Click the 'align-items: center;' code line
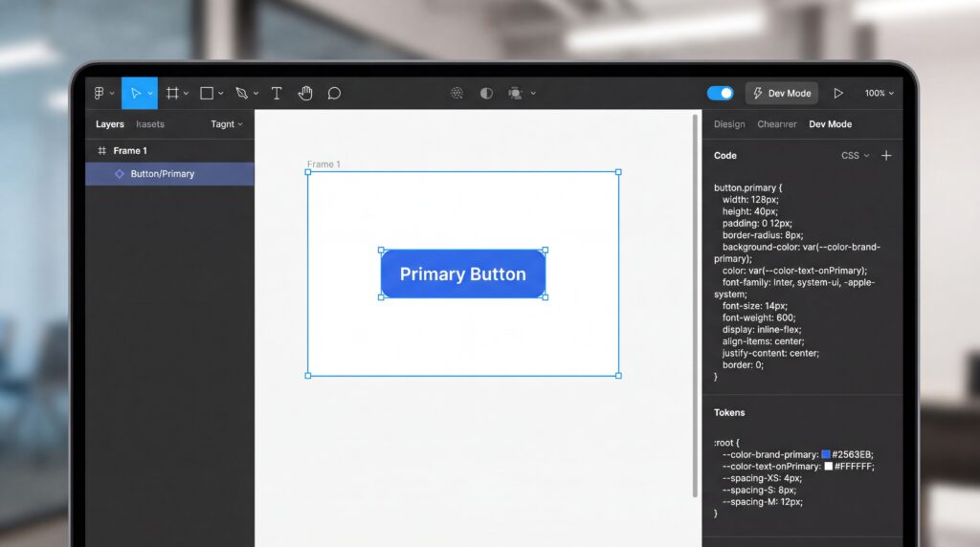The width and height of the screenshot is (980, 547). point(763,341)
